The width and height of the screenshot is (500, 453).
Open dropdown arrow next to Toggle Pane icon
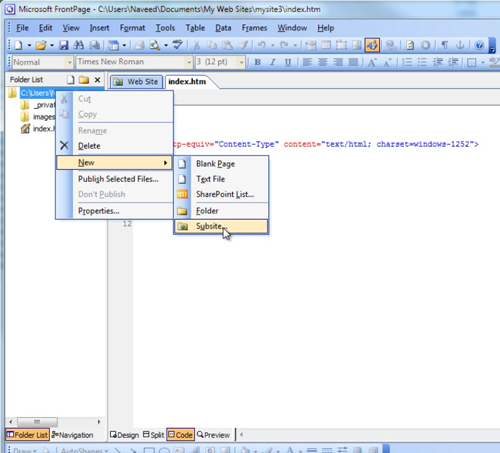[x=124, y=45]
